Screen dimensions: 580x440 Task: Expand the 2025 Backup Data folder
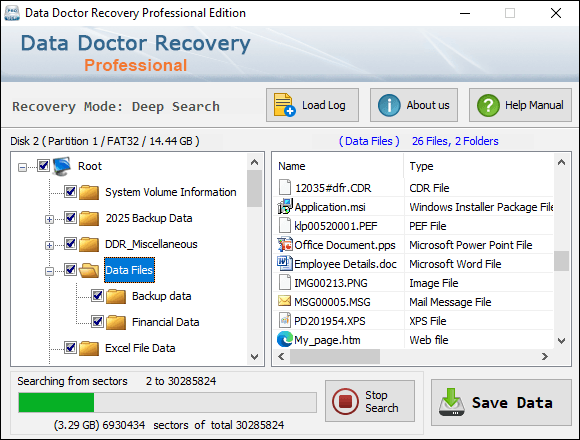point(49,219)
